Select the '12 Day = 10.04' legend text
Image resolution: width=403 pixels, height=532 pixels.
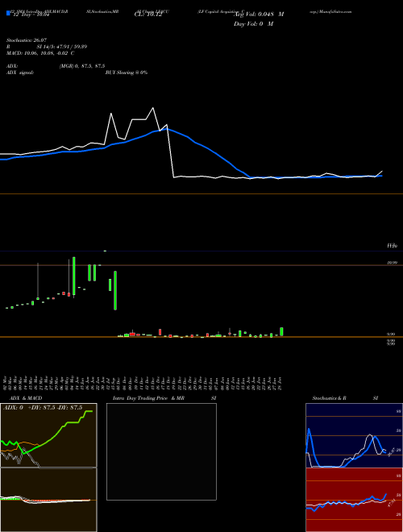click(x=31, y=15)
